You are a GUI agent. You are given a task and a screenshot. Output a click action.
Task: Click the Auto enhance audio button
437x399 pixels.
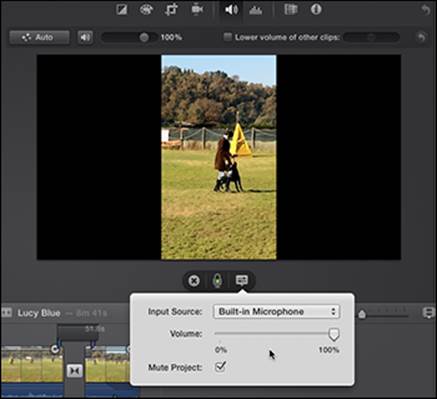(39, 37)
